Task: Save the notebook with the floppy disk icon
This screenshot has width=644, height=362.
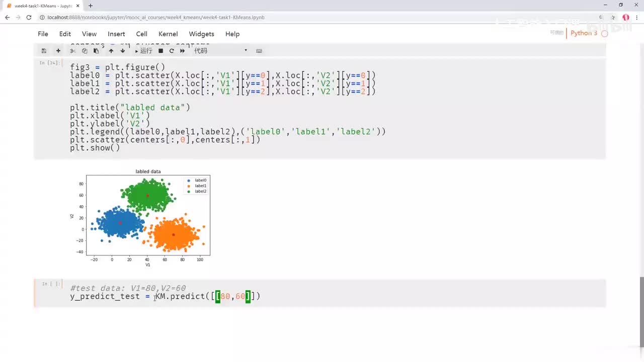Action: pos(44,51)
